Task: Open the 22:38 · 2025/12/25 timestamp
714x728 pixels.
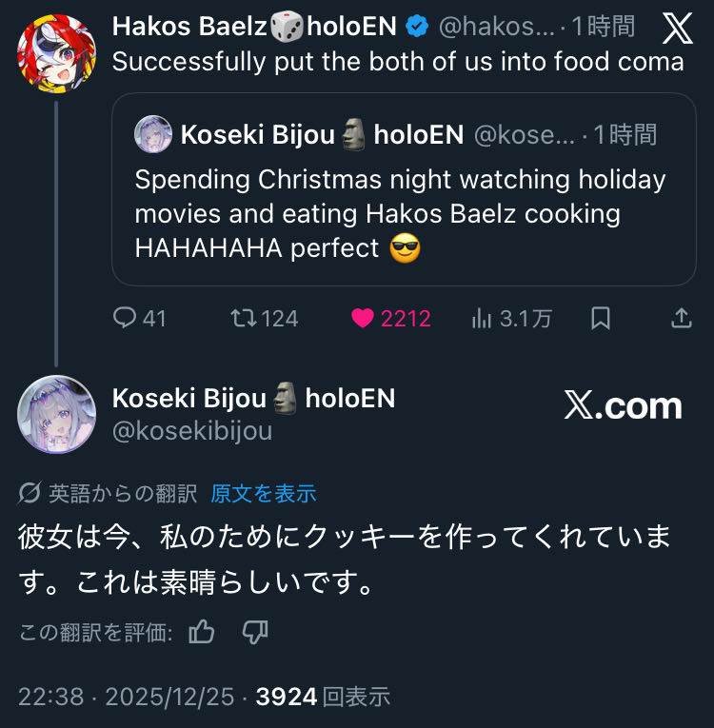Action: click(x=126, y=697)
